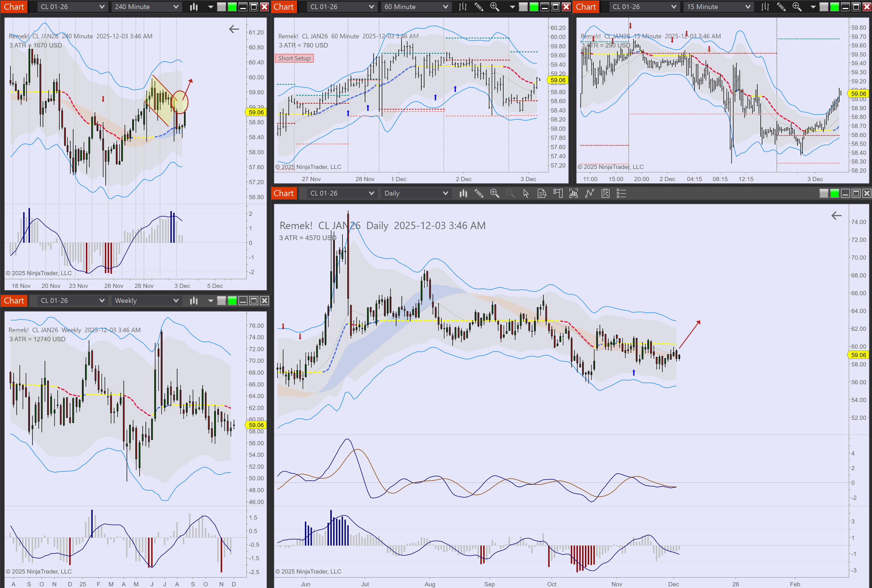Toggle green link button on 240 Minute chart
872x588 pixels.
[x=232, y=7]
